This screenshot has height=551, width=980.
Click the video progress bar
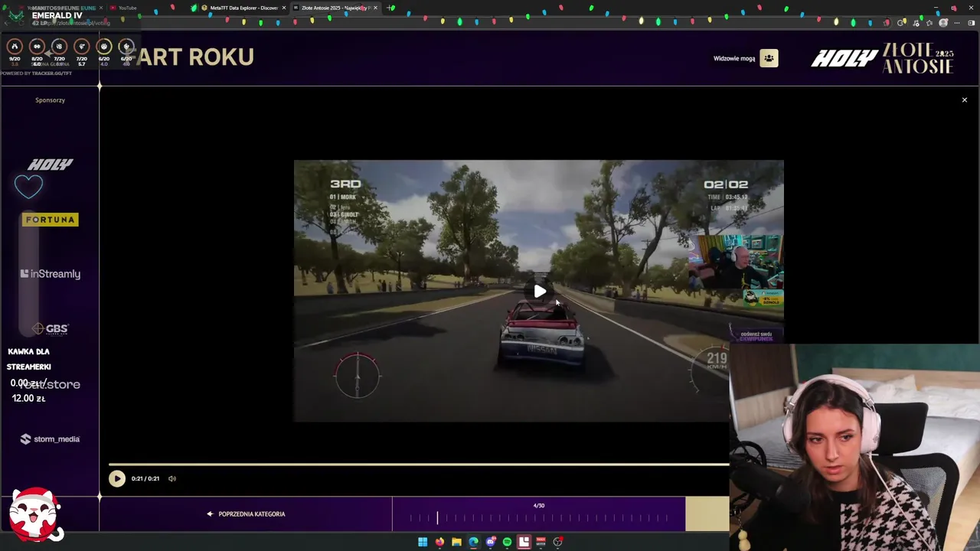(419, 464)
